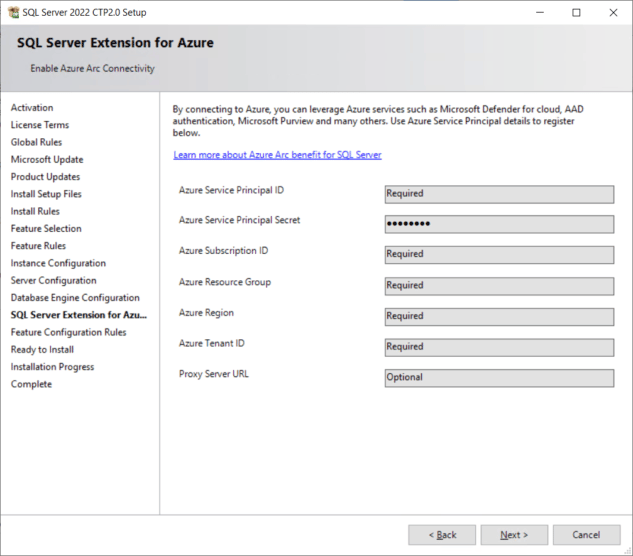Focus the Azure Service Principal ID field

(499, 194)
